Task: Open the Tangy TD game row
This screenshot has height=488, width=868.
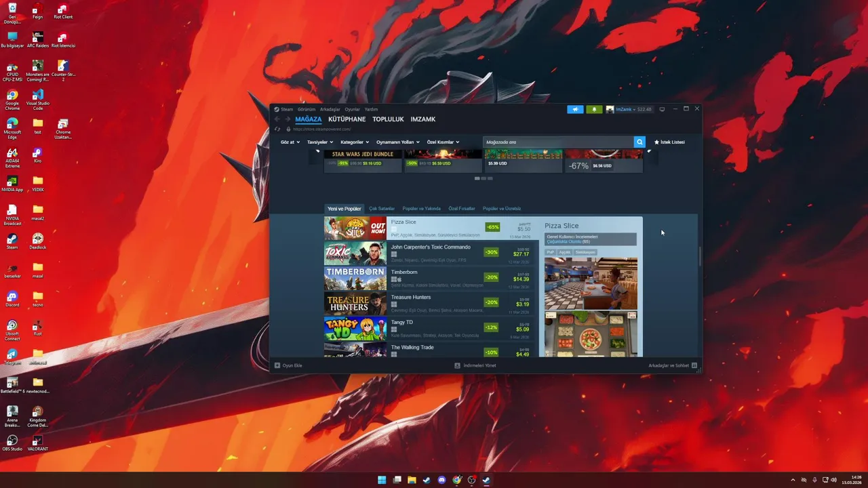Action: [431, 329]
